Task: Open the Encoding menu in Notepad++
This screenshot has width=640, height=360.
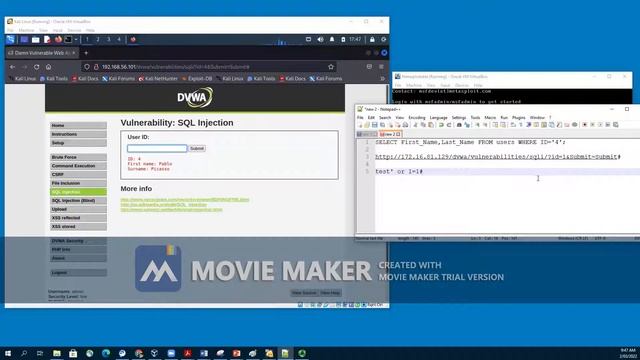Action: click(417, 118)
